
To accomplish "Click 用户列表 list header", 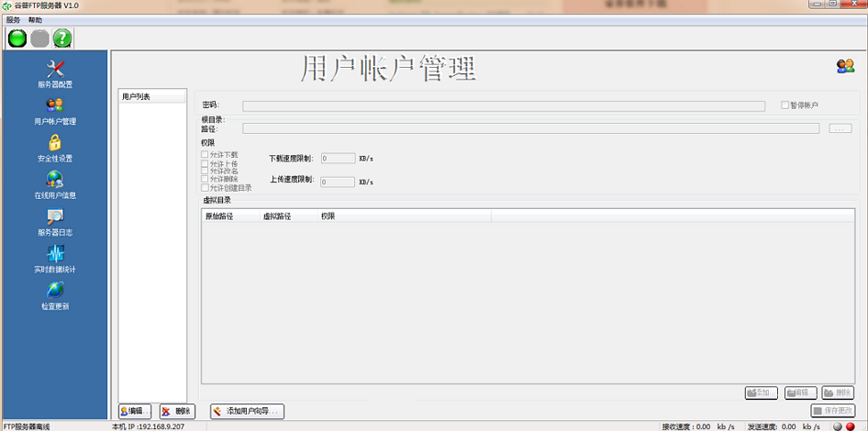I will [x=152, y=97].
